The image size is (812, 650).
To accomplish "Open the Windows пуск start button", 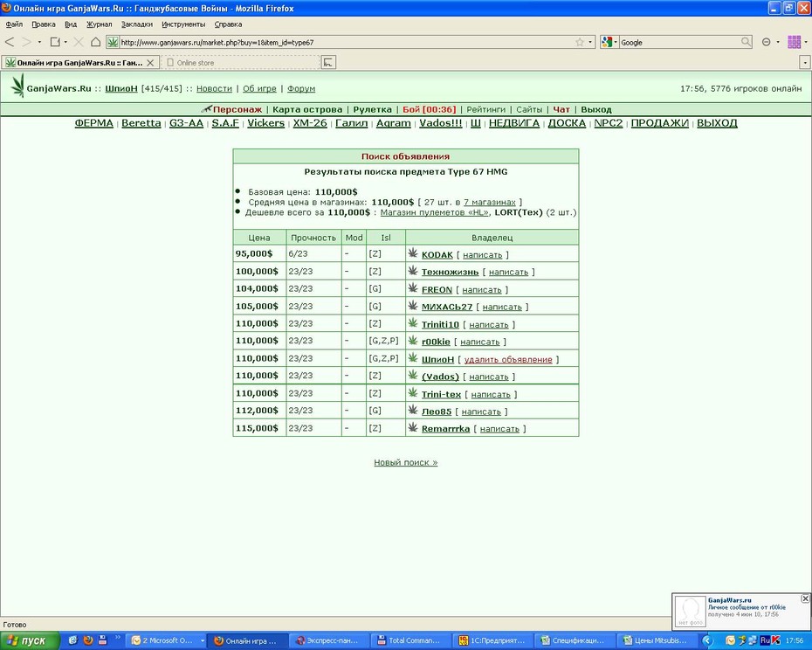I will coord(26,640).
